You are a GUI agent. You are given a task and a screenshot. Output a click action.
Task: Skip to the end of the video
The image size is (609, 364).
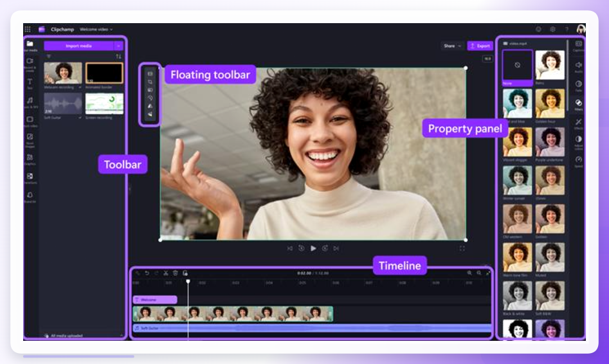[336, 248]
